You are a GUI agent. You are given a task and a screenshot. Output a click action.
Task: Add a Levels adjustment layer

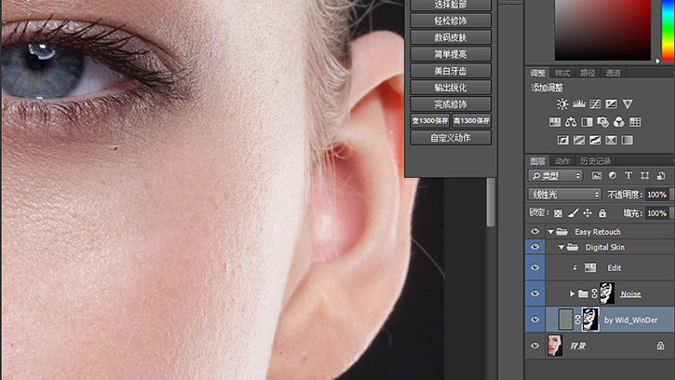click(x=579, y=104)
